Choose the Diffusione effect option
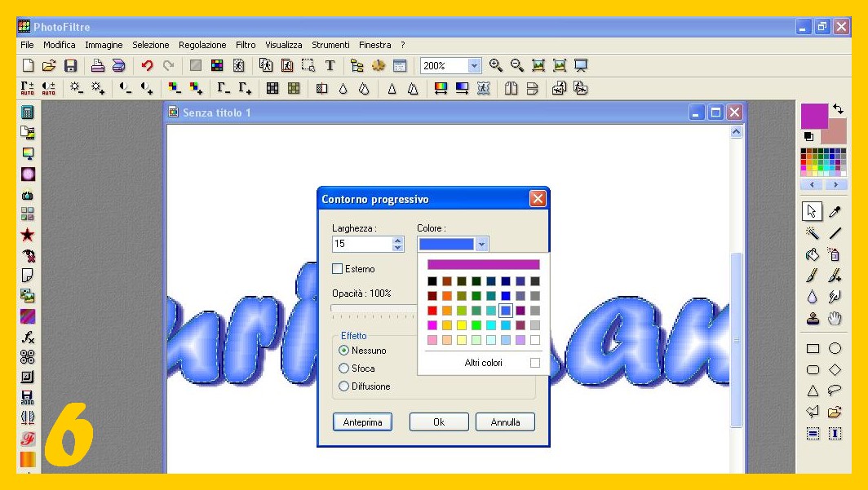The image size is (868, 490). pyautogui.click(x=343, y=386)
